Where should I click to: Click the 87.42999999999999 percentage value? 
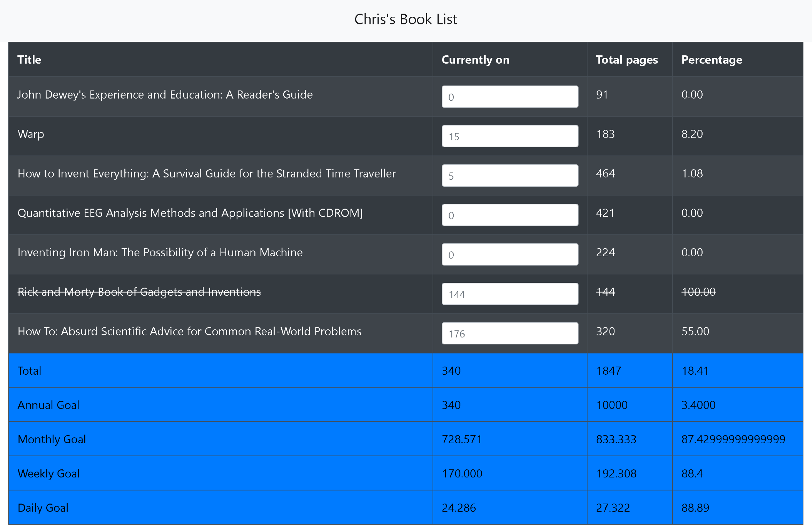coord(733,439)
